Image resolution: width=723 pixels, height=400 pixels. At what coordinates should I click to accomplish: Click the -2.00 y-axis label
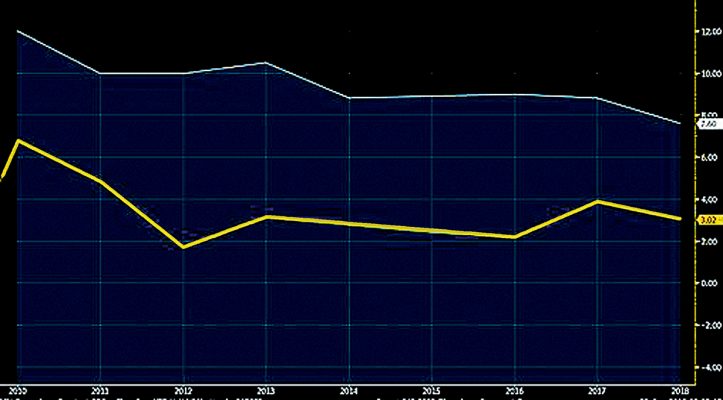711,325
